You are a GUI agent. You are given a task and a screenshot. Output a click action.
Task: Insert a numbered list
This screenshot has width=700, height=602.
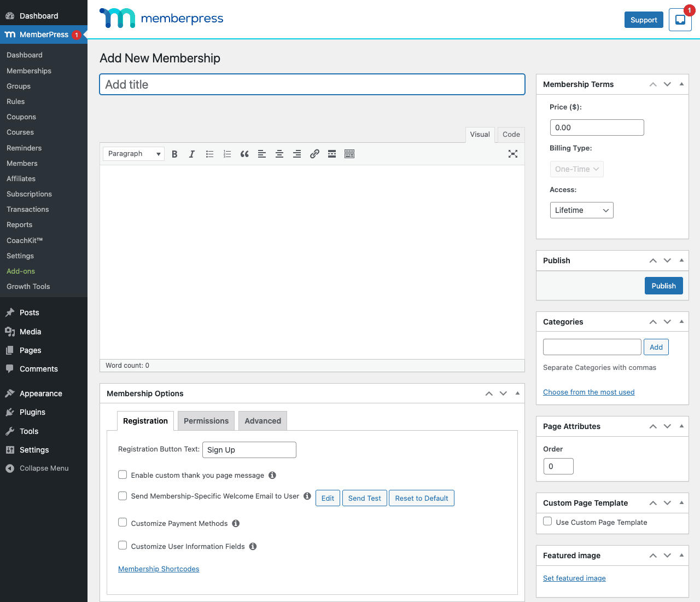227,154
